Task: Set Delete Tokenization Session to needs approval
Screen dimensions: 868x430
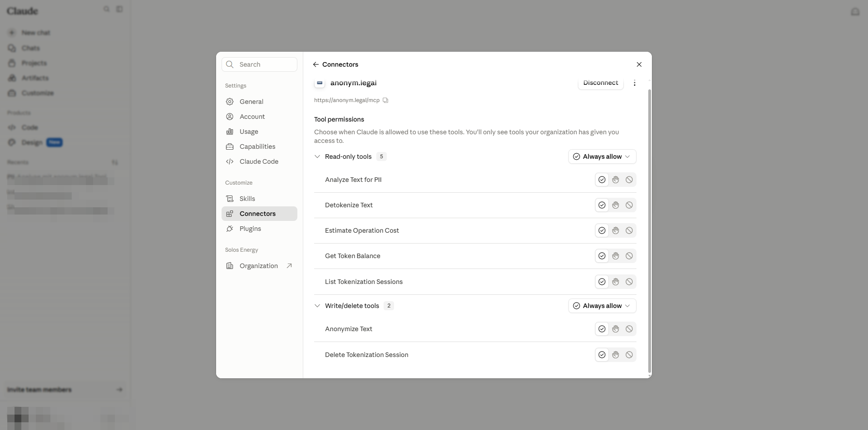Action: click(616, 355)
